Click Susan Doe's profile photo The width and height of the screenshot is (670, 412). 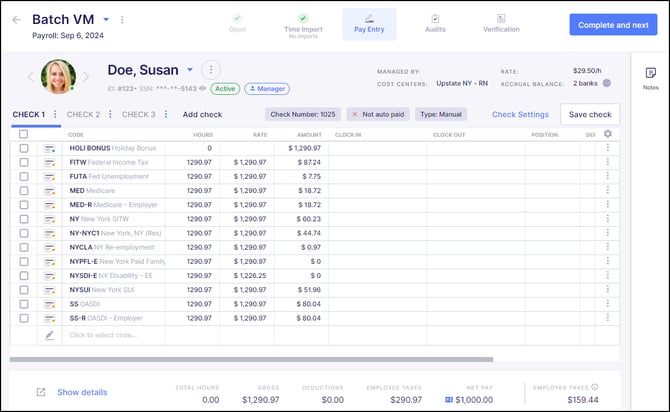(59, 77)
